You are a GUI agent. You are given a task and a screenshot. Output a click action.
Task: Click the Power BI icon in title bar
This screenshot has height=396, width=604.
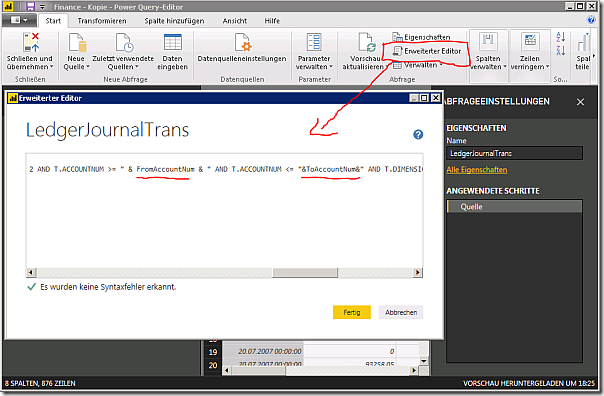click(x=8, y=7)
